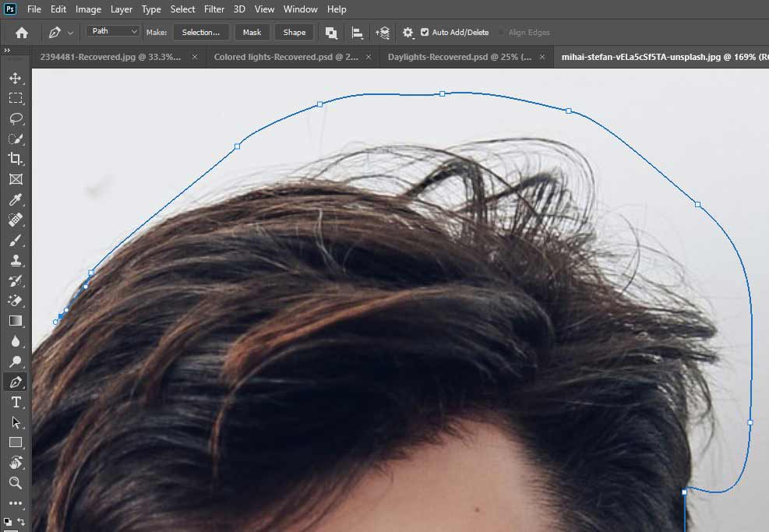The image size is (769, 532).
Task: Select the Path Selection tool
Action: (16, 422)
